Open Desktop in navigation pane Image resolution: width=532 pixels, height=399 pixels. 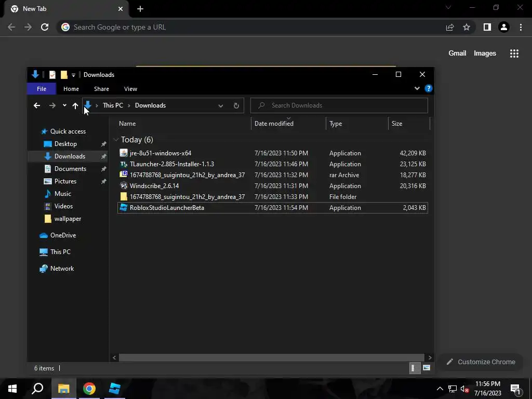tap(65, 144)
